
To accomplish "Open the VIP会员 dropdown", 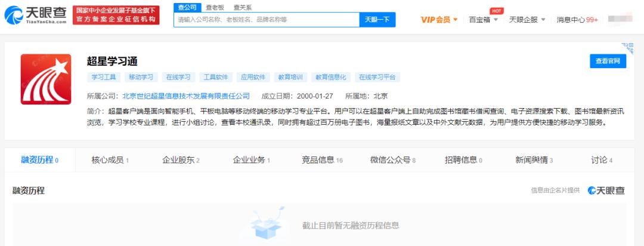I will [439, 20].
